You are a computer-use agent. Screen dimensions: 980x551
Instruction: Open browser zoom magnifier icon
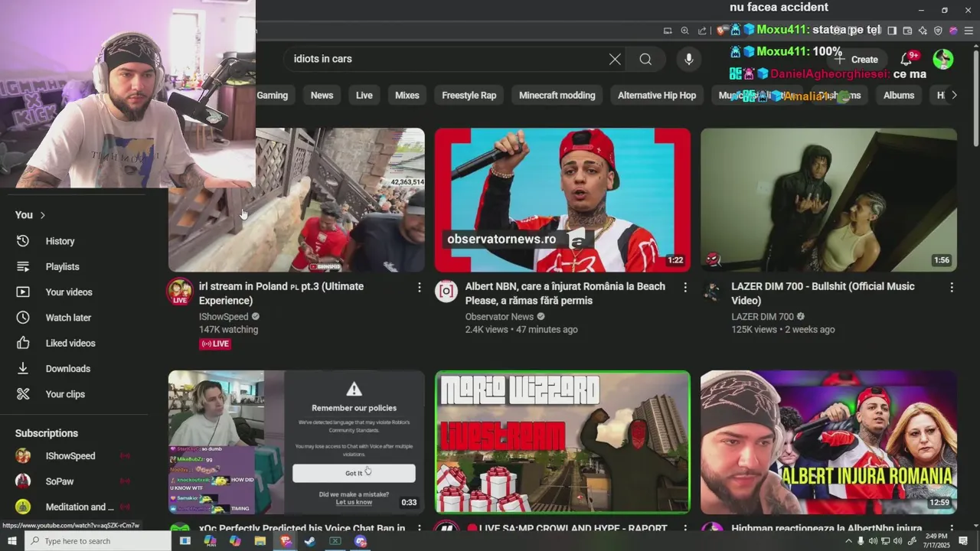tap(684, 31)
